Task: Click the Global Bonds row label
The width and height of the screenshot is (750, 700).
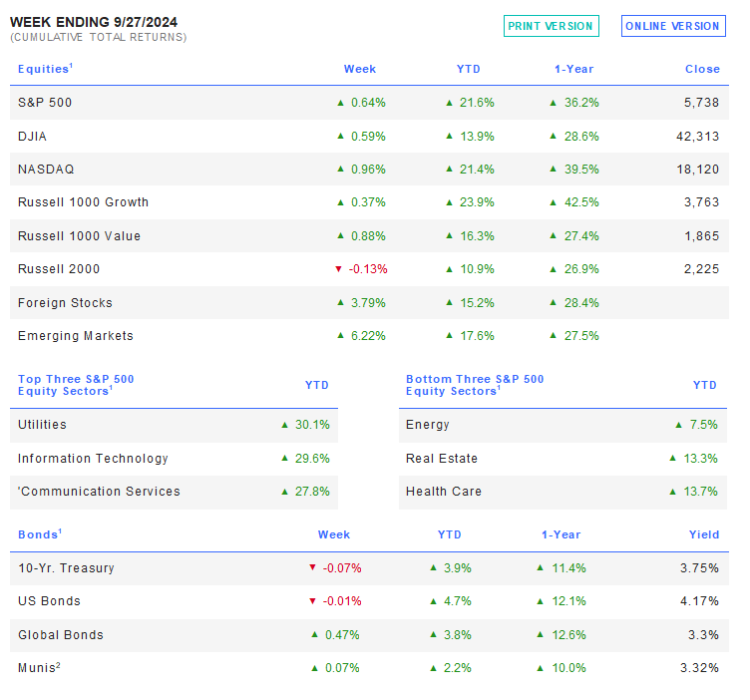Action: (x=61, y=634)
